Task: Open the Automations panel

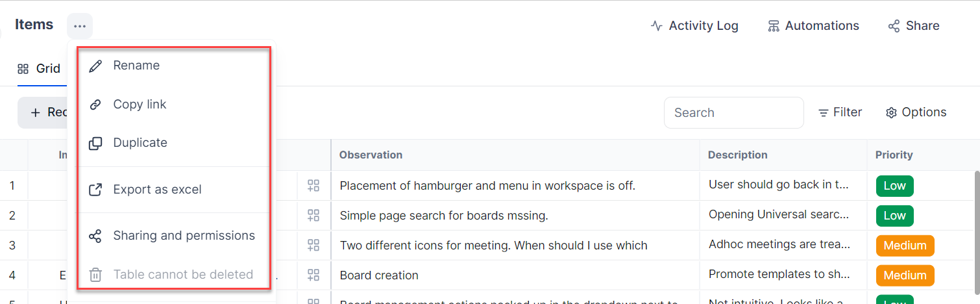Action: click(x=813, y=26)
